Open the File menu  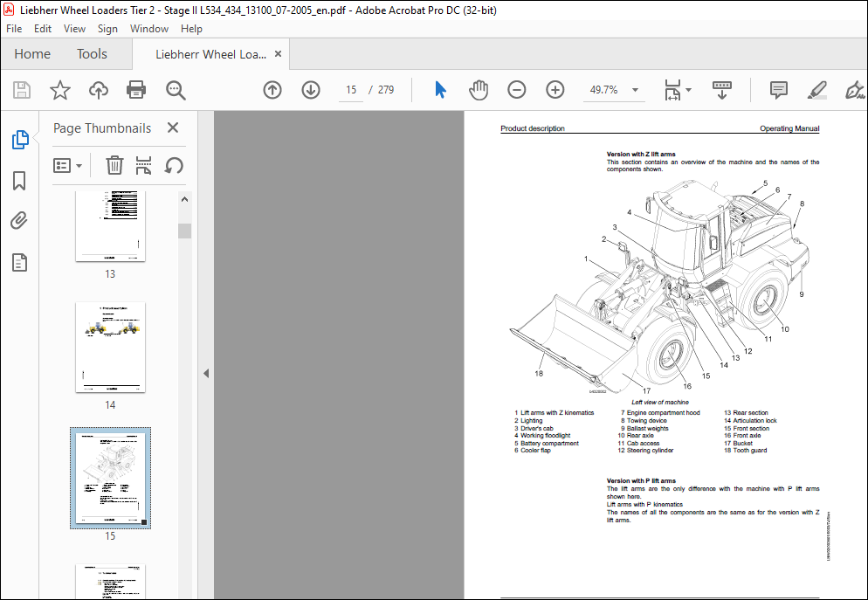tap(14, 29)
